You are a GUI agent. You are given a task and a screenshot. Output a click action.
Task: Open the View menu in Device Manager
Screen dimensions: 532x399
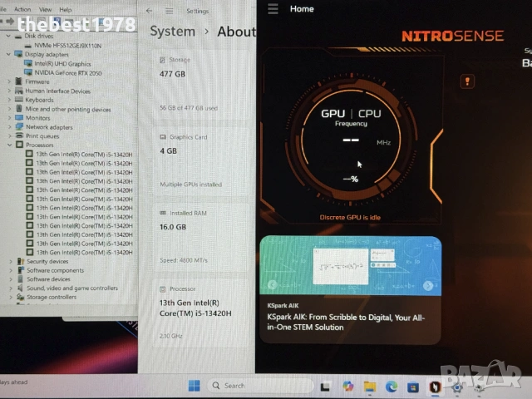[45, 9]
